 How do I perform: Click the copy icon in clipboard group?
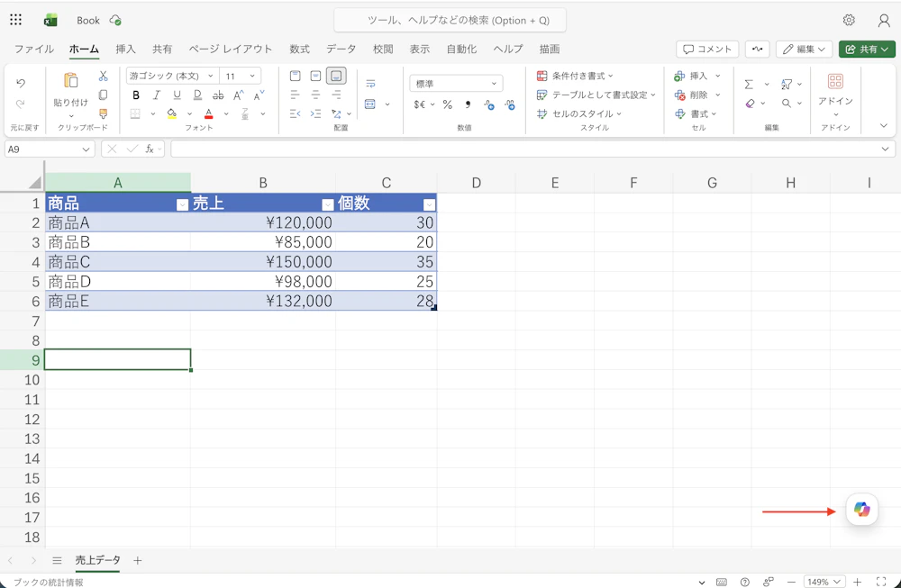pyautogui.click(x=103, y=95)
